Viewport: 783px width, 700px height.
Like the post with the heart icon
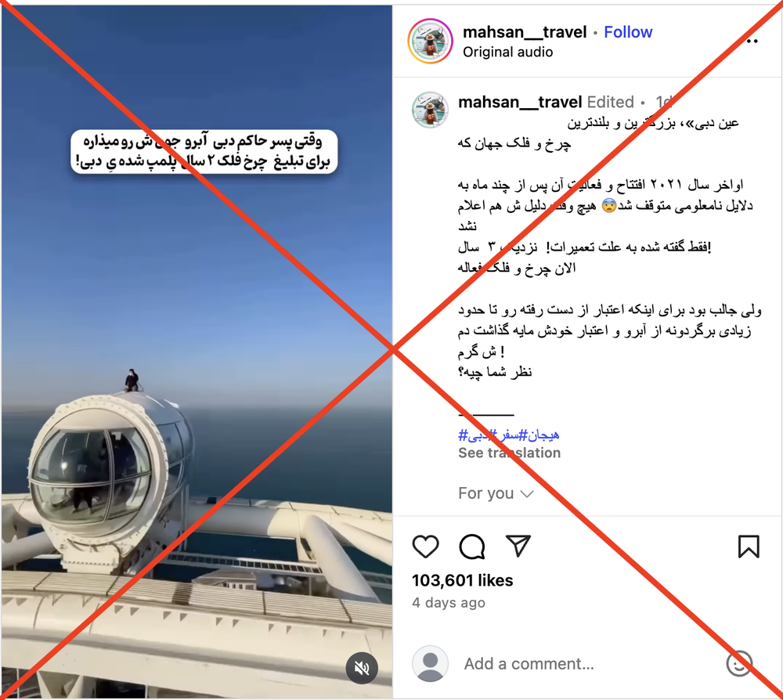pos(425,547)
